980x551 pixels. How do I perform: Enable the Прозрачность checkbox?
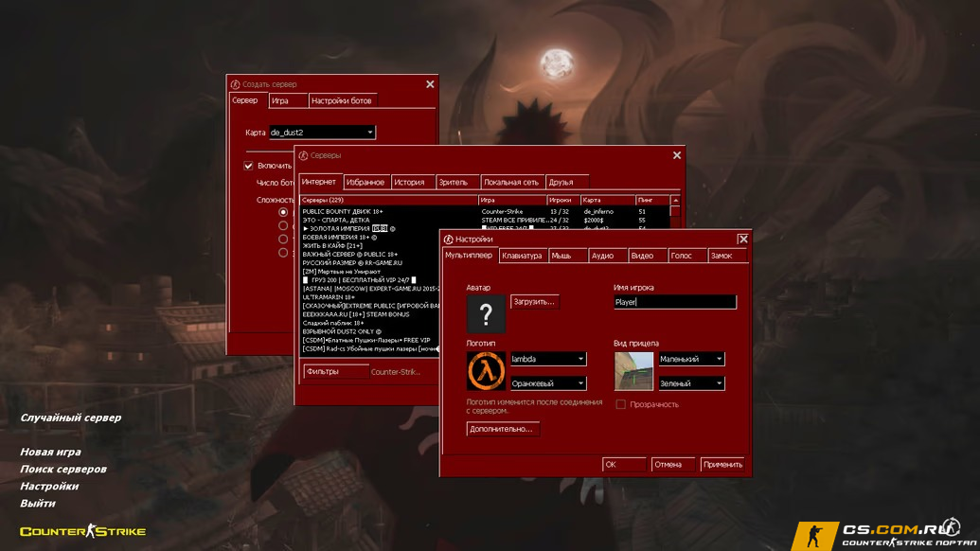click(620, 404)
